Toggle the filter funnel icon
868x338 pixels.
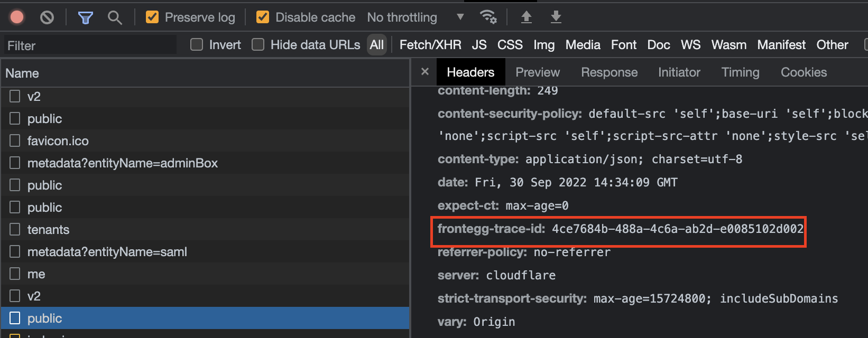pyautogui.click(x=85, y=17)
